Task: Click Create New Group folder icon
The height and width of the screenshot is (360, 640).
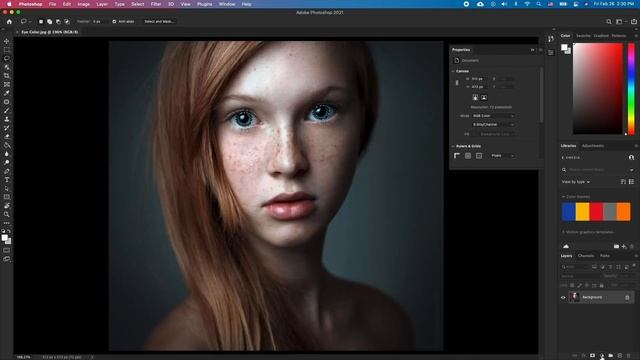Action: (611, 356)
